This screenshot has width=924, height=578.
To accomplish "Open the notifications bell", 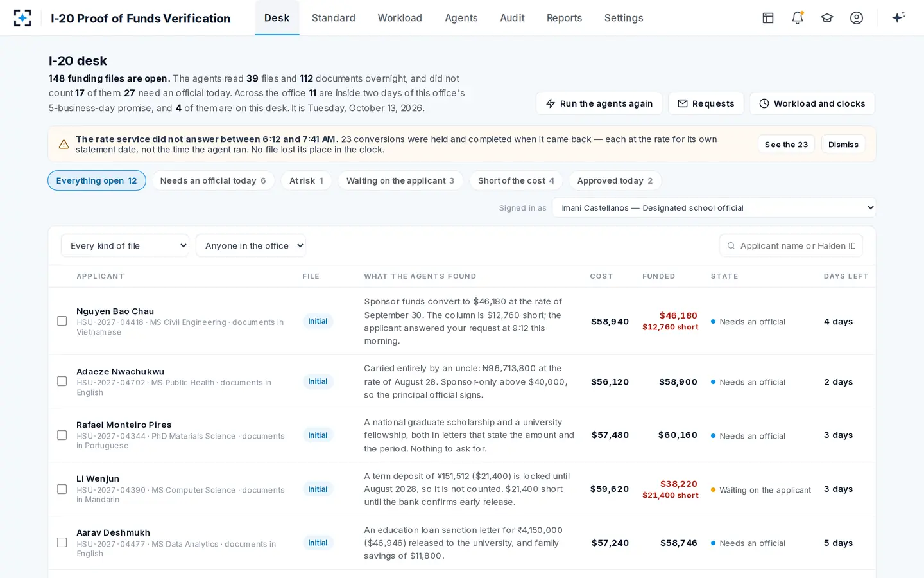I will click(798, 18).
